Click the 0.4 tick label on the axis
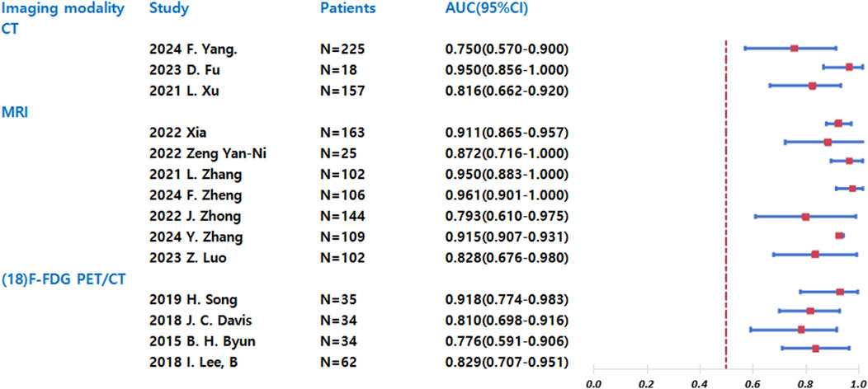 coord(700,383)
